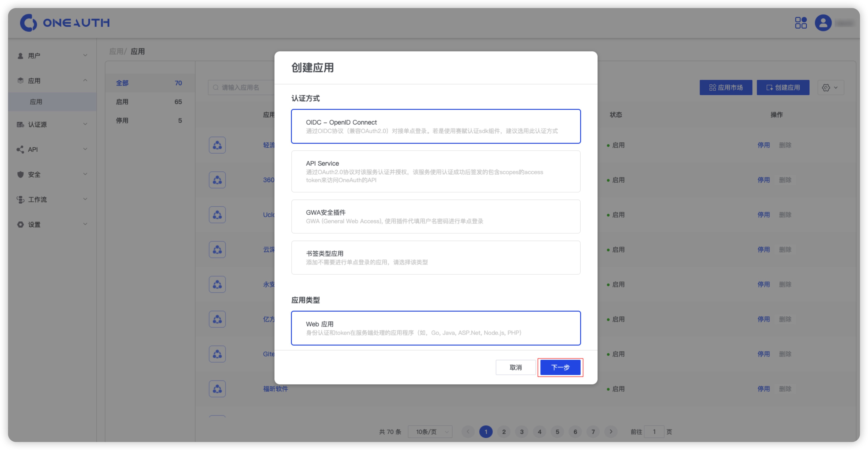868x450 pixels.
Task: Click app icon in Gite row
Action: point(217,354)
